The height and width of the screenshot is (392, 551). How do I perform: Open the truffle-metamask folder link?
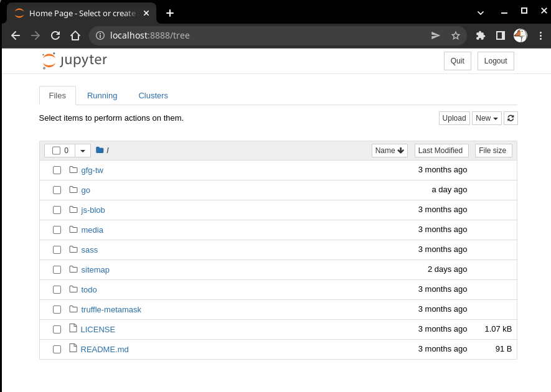(x=111, y=310)
